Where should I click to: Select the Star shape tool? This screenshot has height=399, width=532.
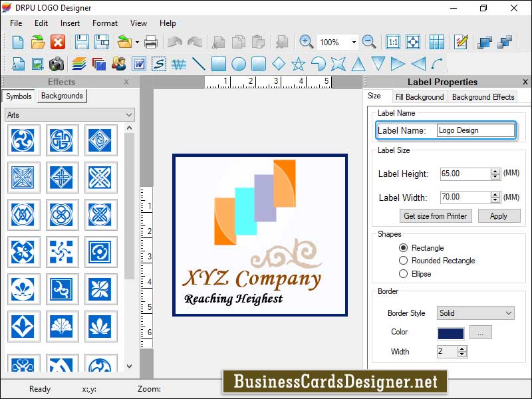(x=299, y=64)
